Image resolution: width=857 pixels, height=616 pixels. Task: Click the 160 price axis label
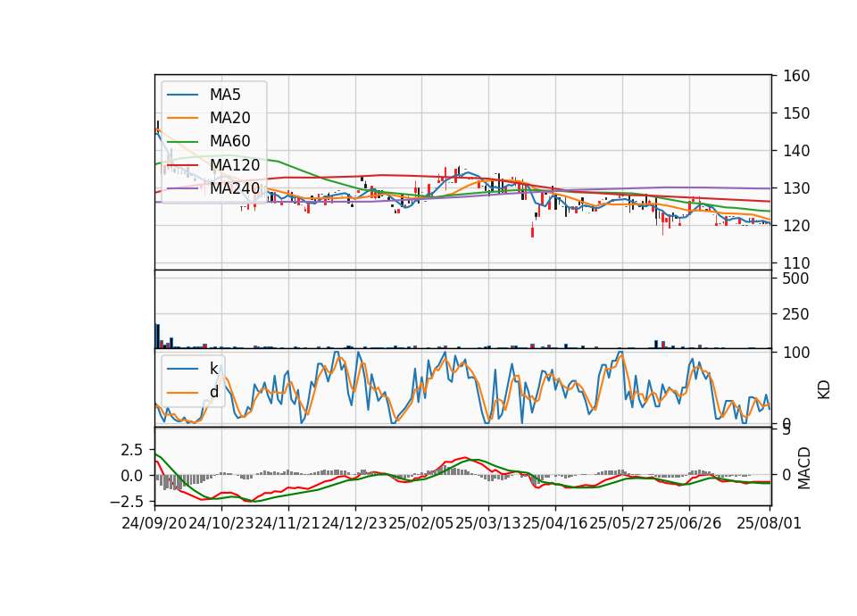point(795,76)
